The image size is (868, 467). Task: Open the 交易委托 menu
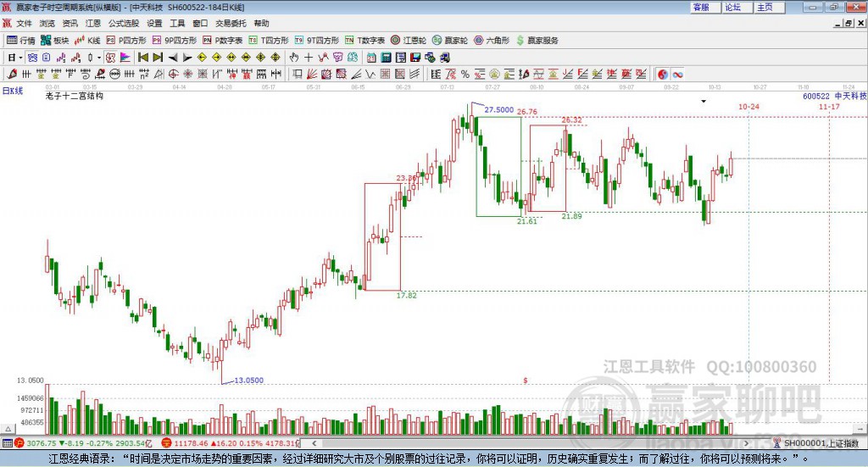[231, 23]
